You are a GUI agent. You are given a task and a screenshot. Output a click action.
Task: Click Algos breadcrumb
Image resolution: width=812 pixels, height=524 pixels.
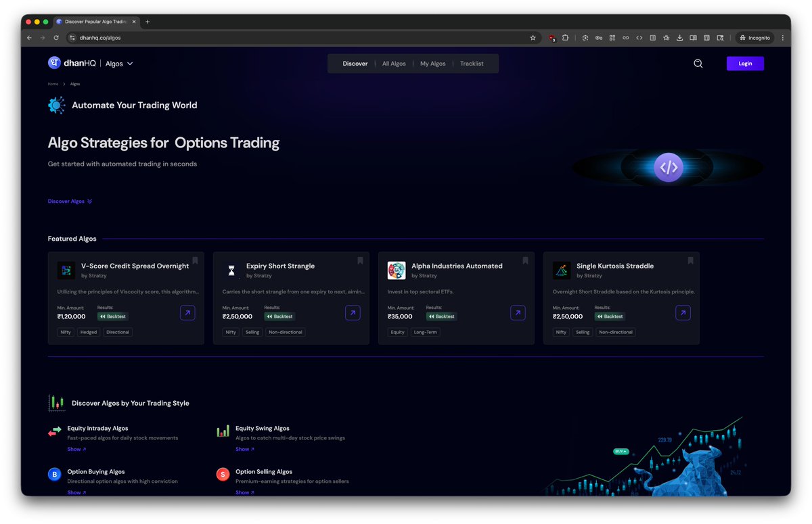(x=75, y=84)
